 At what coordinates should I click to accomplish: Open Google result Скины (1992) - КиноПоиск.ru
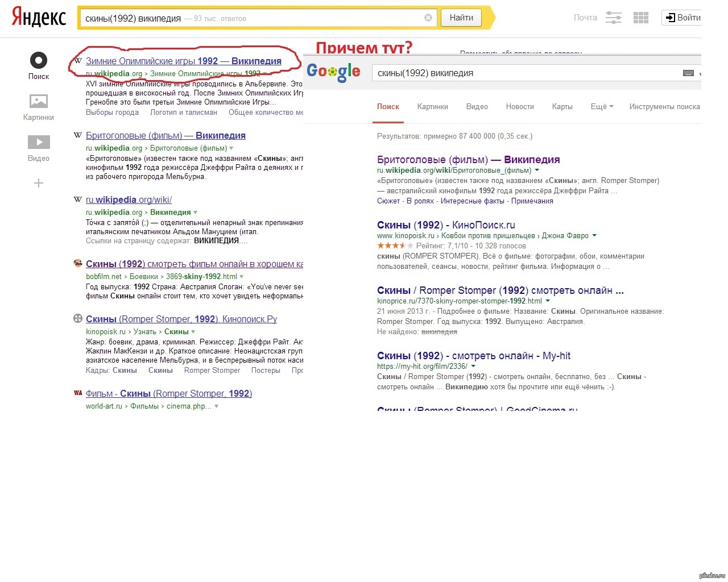pyautogui.click(x=446, y=225)
